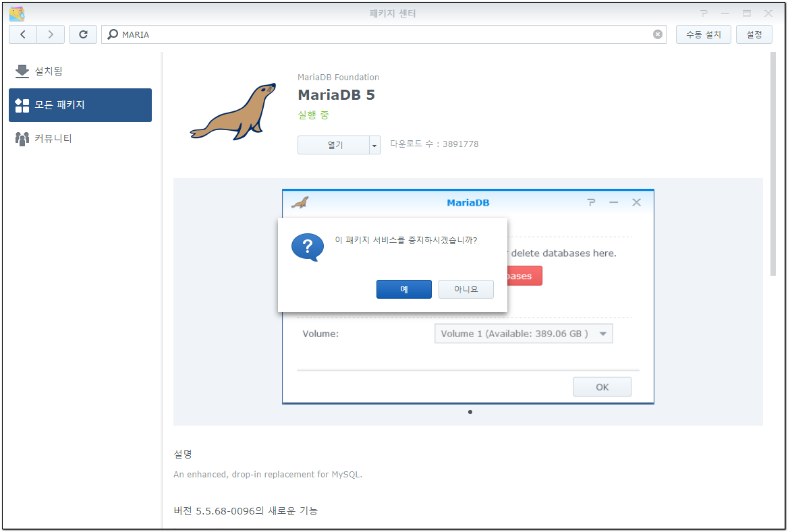Click the Volume: label

(320, 334)
